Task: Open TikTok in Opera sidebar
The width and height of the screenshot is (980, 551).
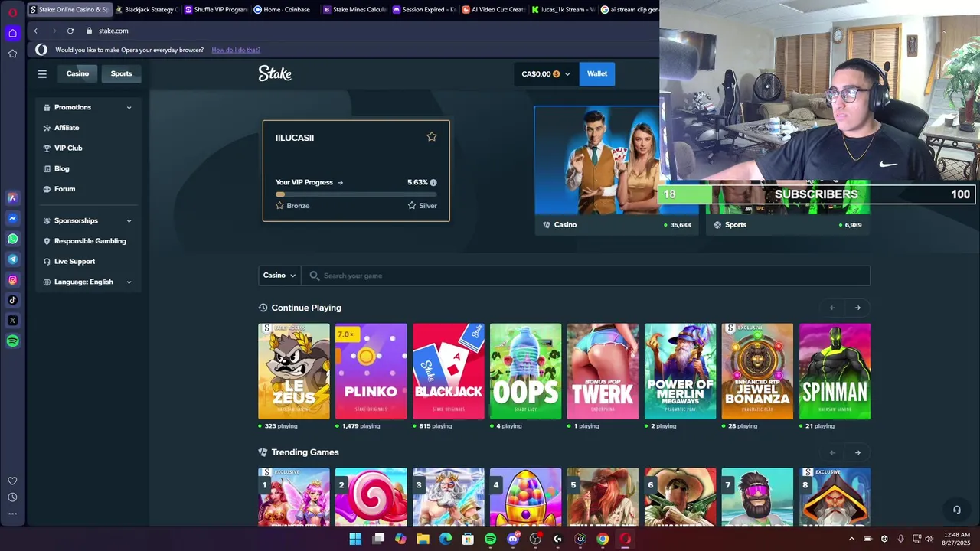Action: [12, 300]
